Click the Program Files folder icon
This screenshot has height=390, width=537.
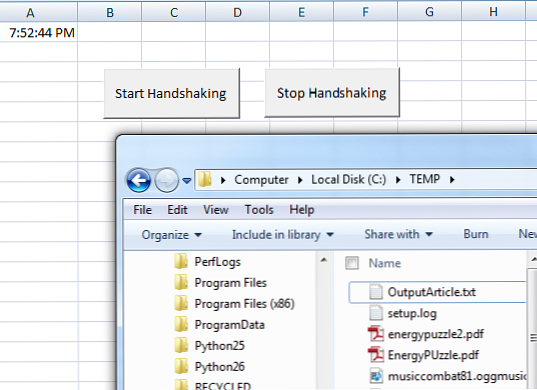(x=181, y=282)
